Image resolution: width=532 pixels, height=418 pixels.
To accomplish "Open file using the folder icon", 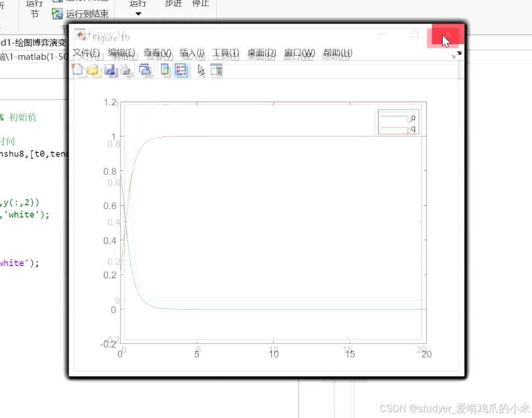I will [x=94, y=70].
